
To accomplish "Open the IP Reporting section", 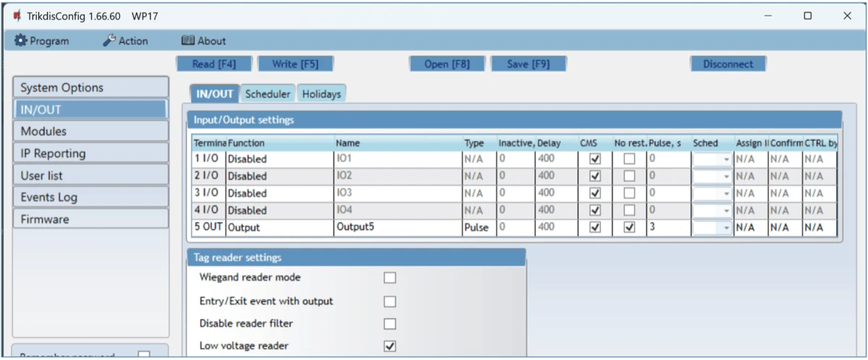I will pos(90,153).
